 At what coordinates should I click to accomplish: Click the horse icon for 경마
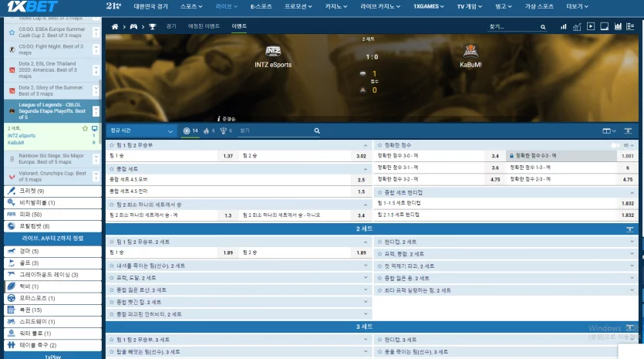pyautogui.click(x=12, y=251)
